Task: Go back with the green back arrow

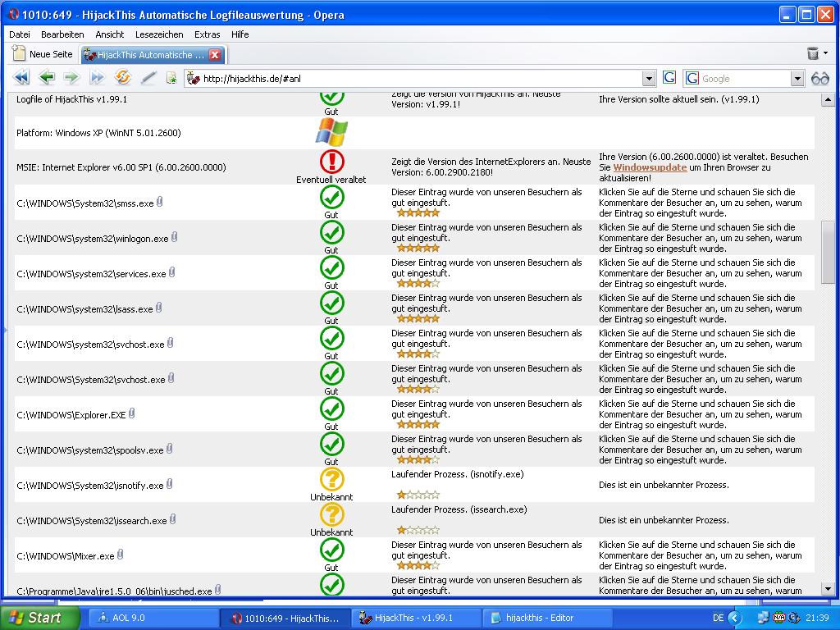Action: [x=47, y=78]
